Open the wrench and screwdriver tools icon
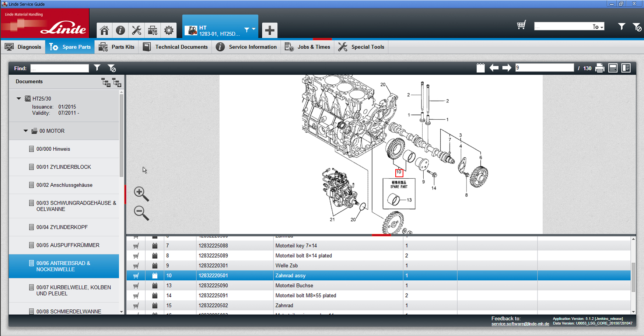The width and height of the screenshot is (644, 336). pos(136,30)
